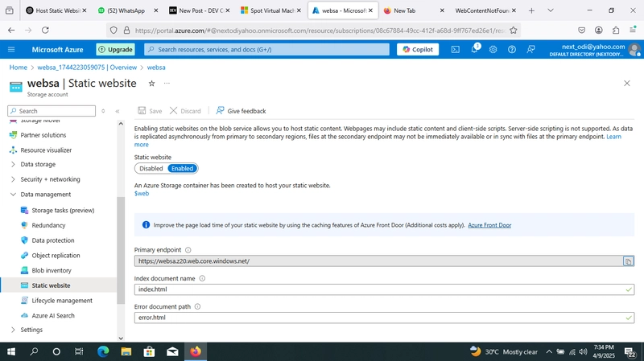Click the Error document path info icon

click(197, 306)
